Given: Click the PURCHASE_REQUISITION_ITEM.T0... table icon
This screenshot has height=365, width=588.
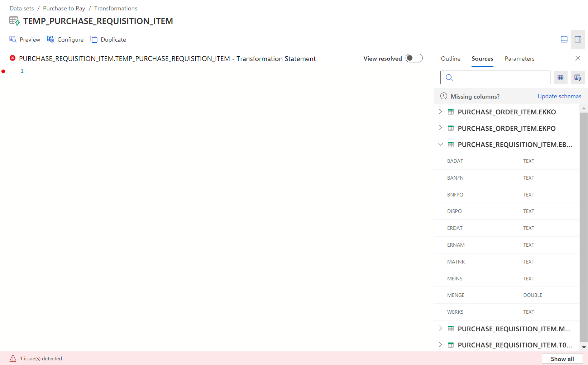Looking at the screenshot, I should pyautogui.click(x=451, y=345).
